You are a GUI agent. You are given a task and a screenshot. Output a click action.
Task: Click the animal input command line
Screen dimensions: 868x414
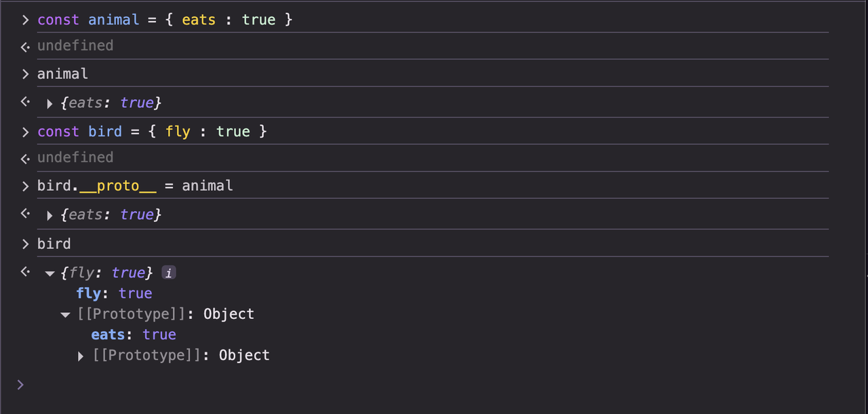click(x=62, y=73)
